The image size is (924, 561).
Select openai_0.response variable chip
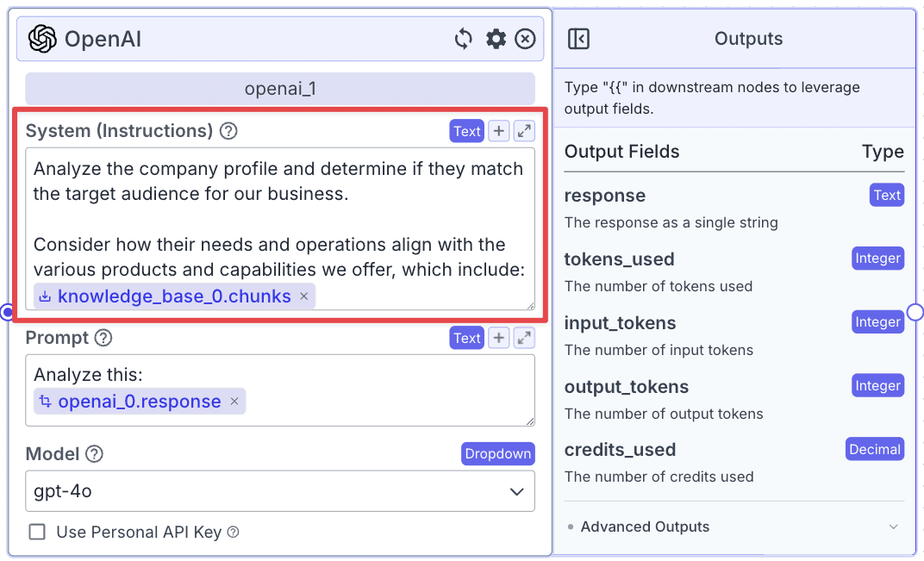click(x=140, y=402)
